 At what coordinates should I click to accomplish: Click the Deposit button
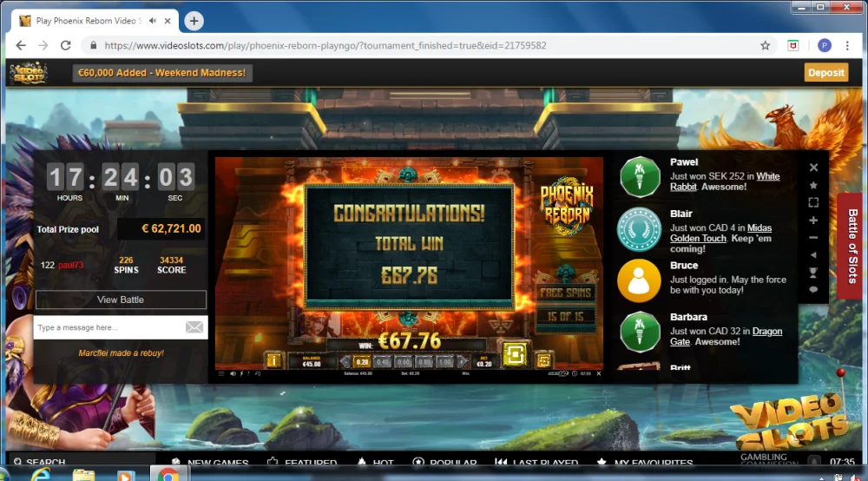pyautogui.click(x=826, y=73)
